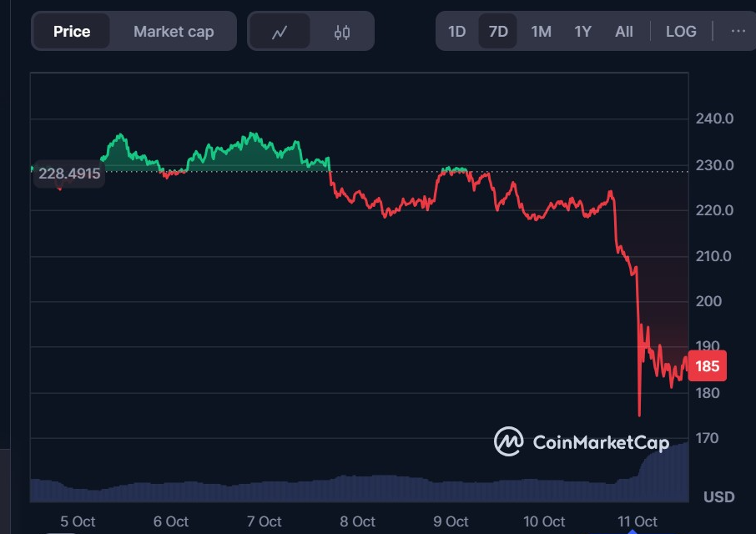Click the 11 Oct date label

coord(638,521)
